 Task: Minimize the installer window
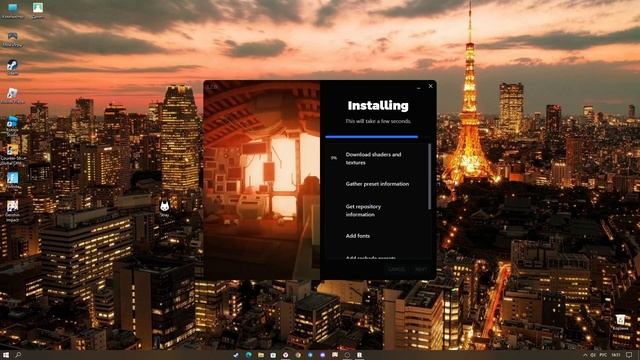(x=418, y=87)
